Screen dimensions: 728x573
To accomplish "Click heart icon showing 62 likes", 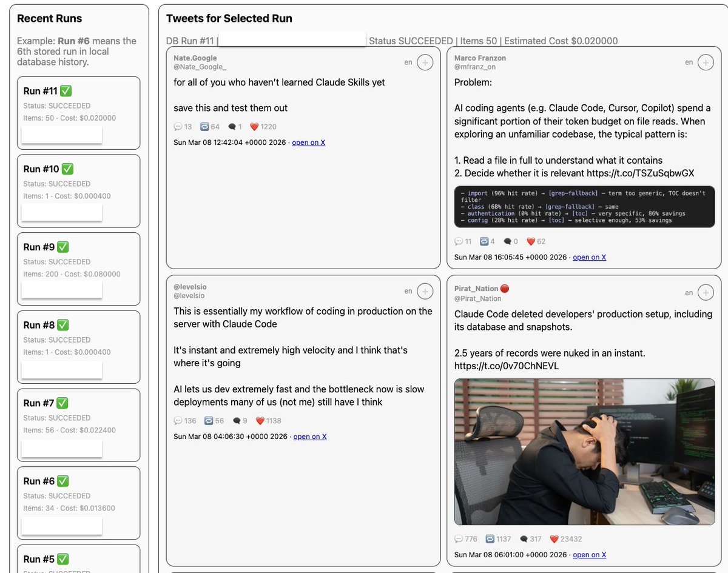I will pyautogui.click(x=530, y=241).
